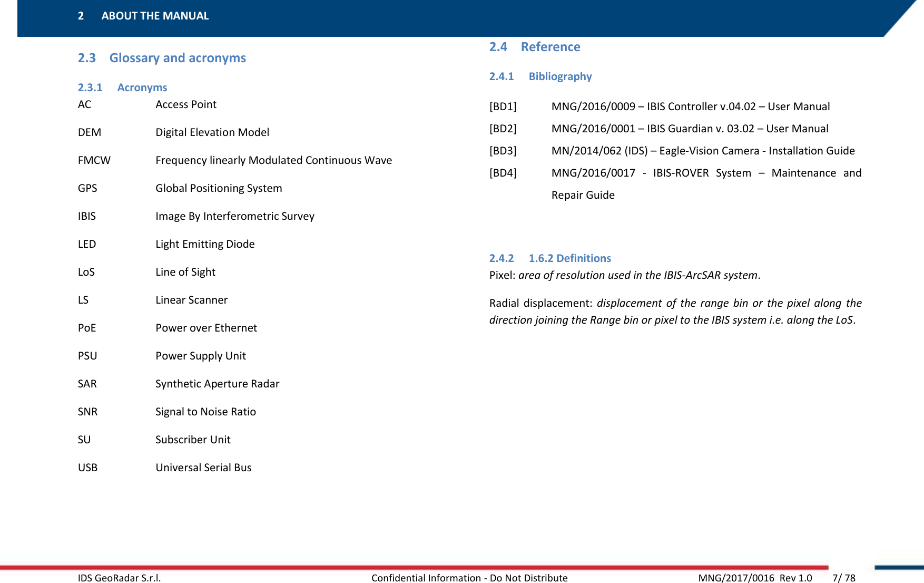Click 'Digital Elevation Model' text

[212, 132]
